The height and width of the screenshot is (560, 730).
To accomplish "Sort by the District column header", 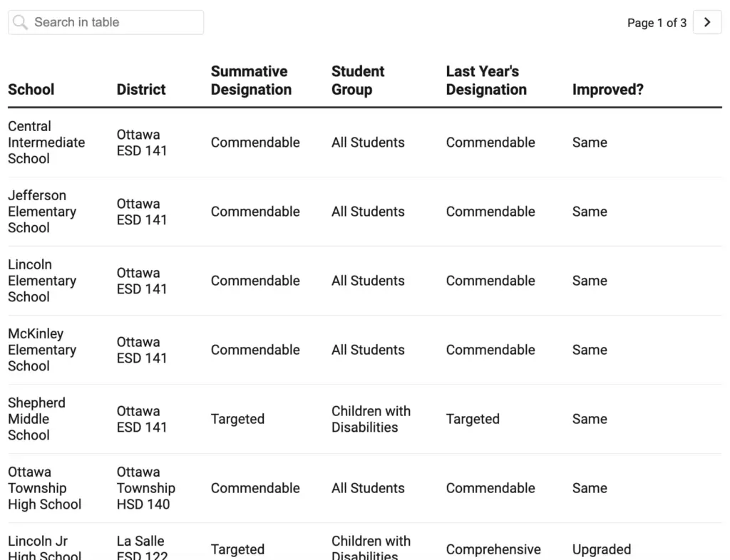I will [x=141, y=90].
